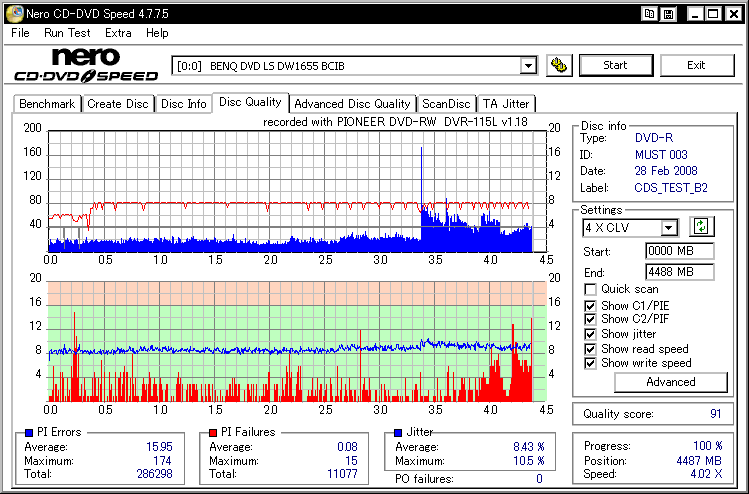Uncheck Show C2/PIF checkbox

(590, 319)
